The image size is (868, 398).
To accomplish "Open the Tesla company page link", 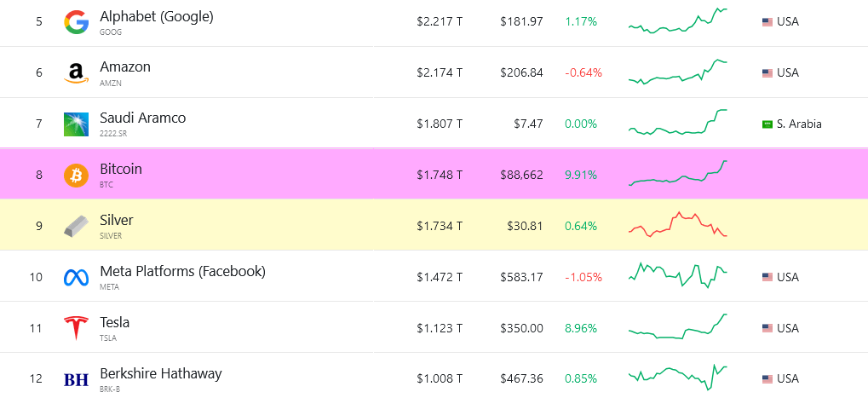I will tap(114, 323).
